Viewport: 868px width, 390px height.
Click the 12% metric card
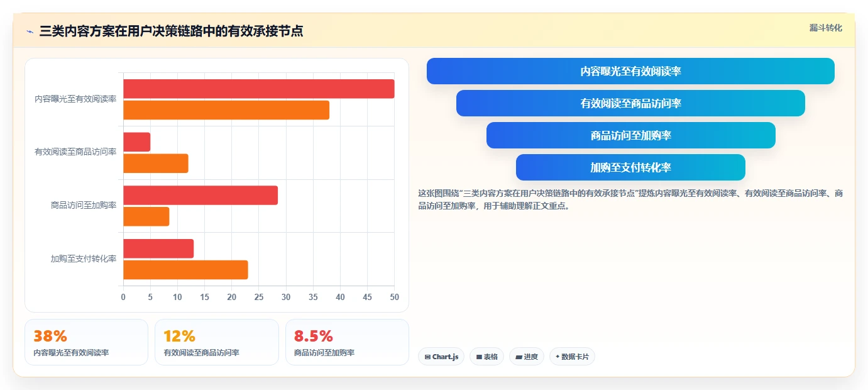pos(216,342)
